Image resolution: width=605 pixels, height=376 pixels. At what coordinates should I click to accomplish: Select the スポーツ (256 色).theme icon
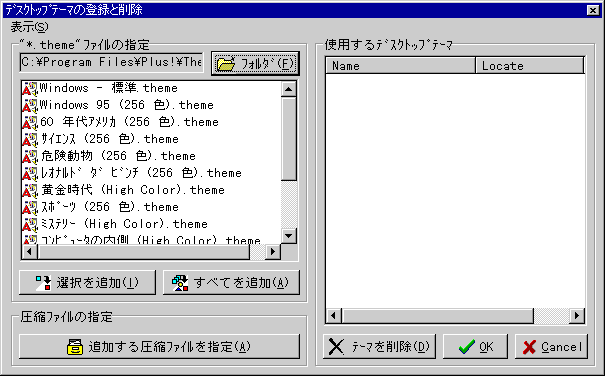pyautogui.click(x=30, y=207)
